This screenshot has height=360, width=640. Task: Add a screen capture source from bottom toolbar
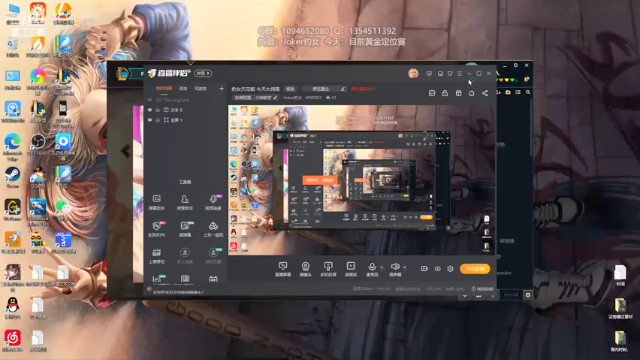283,269
